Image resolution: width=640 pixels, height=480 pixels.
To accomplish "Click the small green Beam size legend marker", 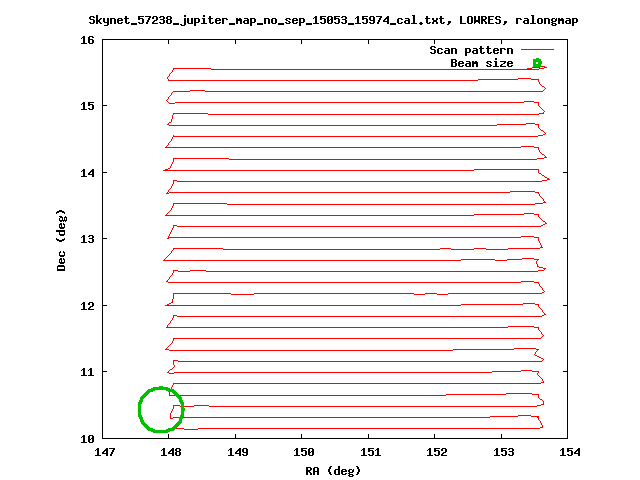I will 537,63.
